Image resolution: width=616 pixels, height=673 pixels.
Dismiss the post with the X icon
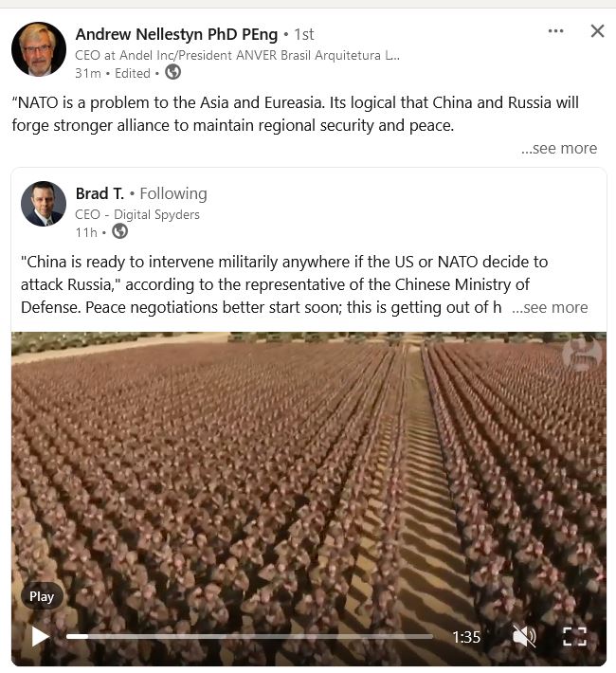[597, 31]
